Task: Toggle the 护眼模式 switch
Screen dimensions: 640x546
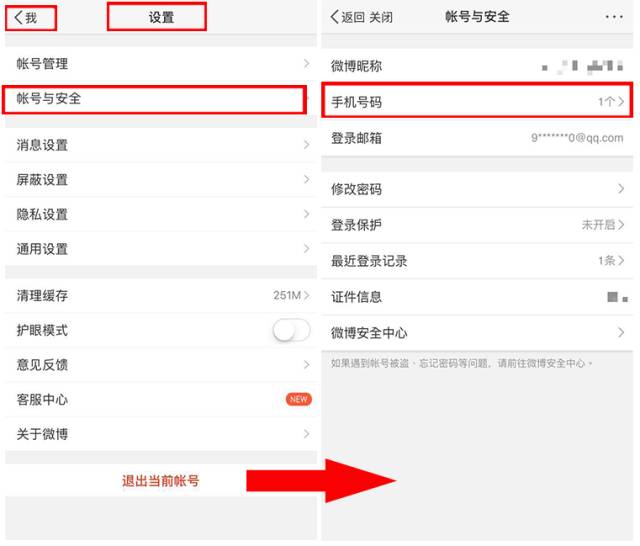Action: (x=291, y=330)
